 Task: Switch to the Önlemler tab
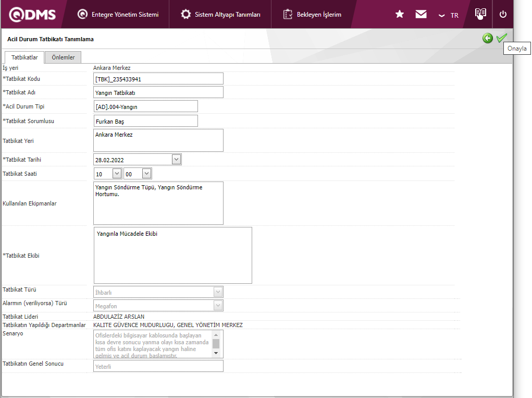point(63,57)
